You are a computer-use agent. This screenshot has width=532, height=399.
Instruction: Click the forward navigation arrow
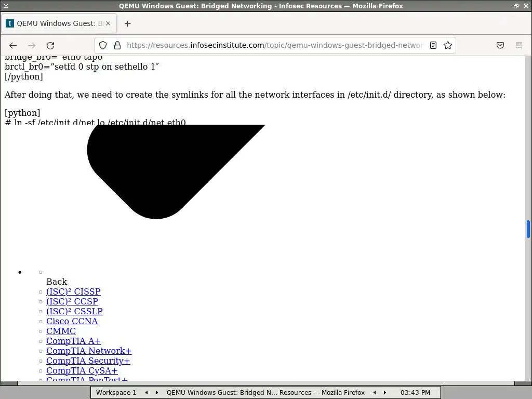[x=32, y=46]
